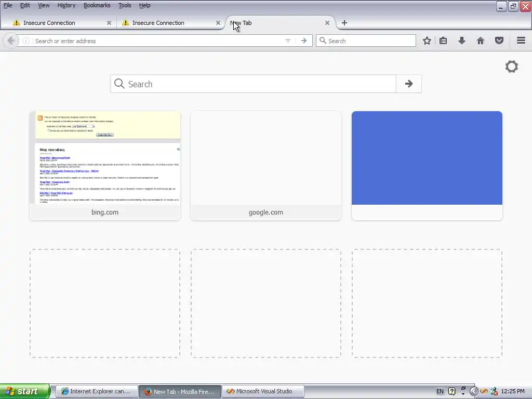Click the bing.com tile label

(x=105, y=212)
